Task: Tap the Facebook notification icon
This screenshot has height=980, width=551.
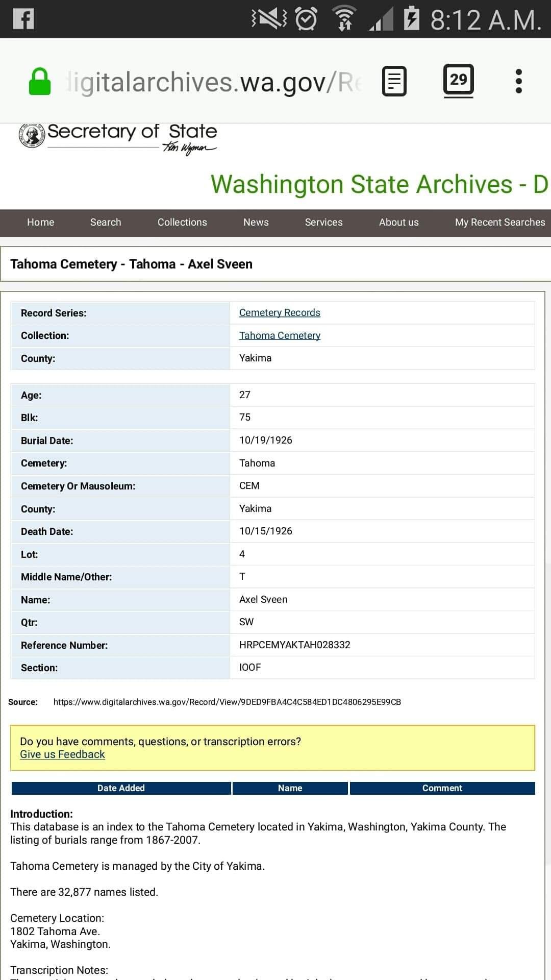Action: [x=23, y=19]
